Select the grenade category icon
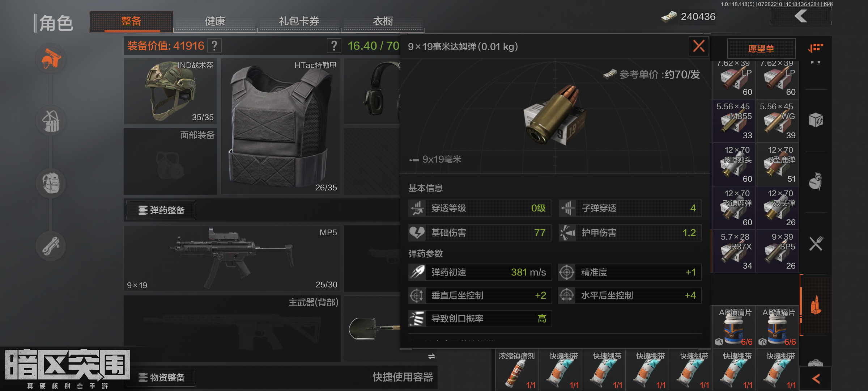 816,181
